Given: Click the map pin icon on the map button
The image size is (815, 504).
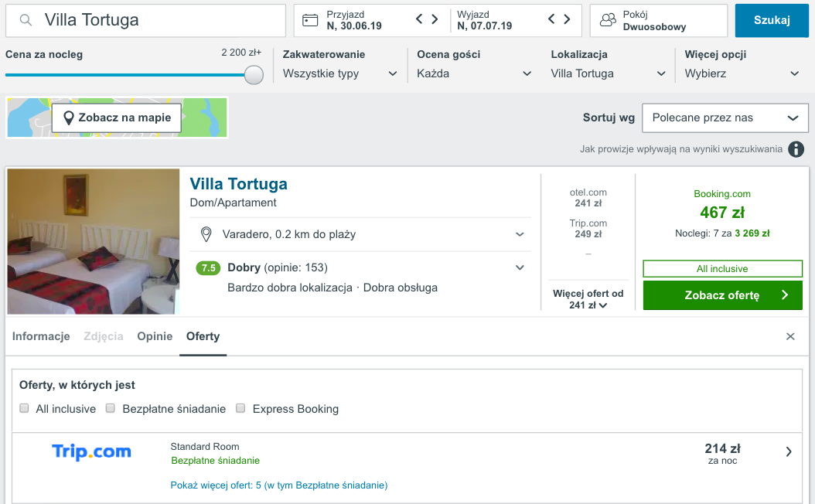Looking at the screenshot, I should (68, 118).
